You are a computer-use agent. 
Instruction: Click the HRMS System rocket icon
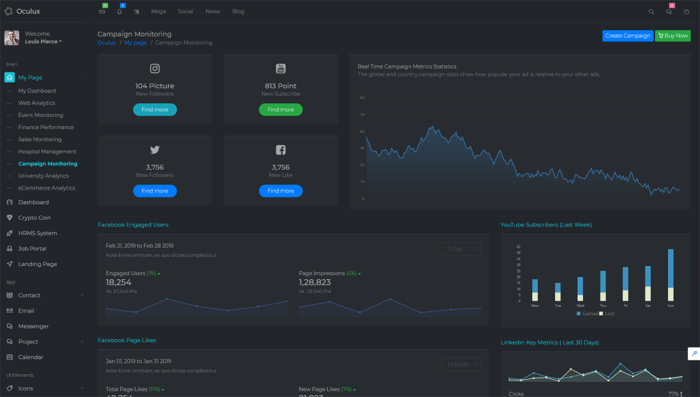click(9, 233)
